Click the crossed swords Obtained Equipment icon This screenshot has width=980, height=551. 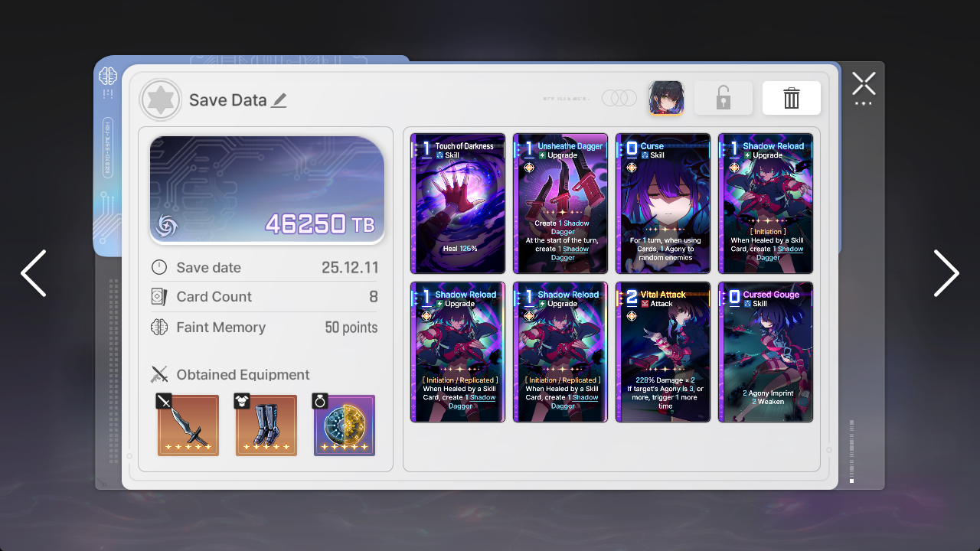click(x=159, y=374)
